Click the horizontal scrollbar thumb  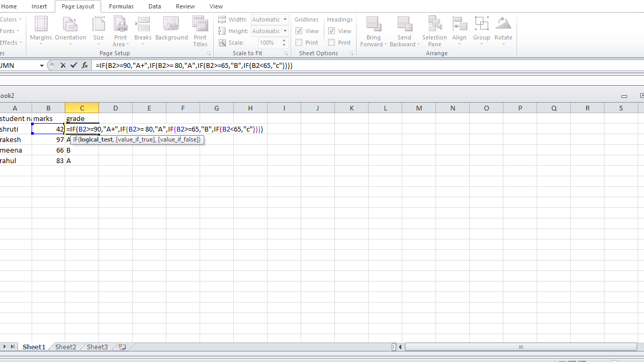(x=520, y=347)
